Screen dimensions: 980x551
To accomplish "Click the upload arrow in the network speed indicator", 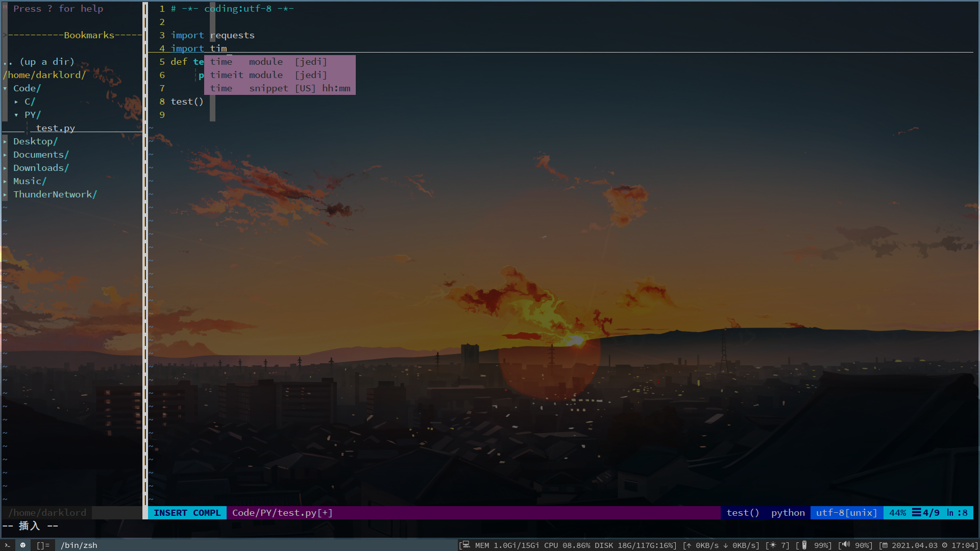I will (688, 545).
